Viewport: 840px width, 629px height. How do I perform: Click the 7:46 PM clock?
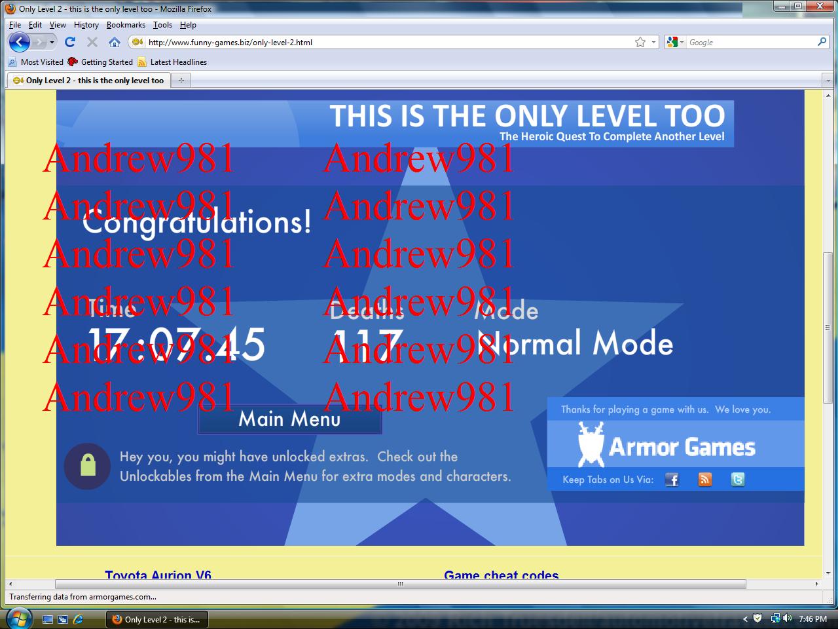coord(813,619)
